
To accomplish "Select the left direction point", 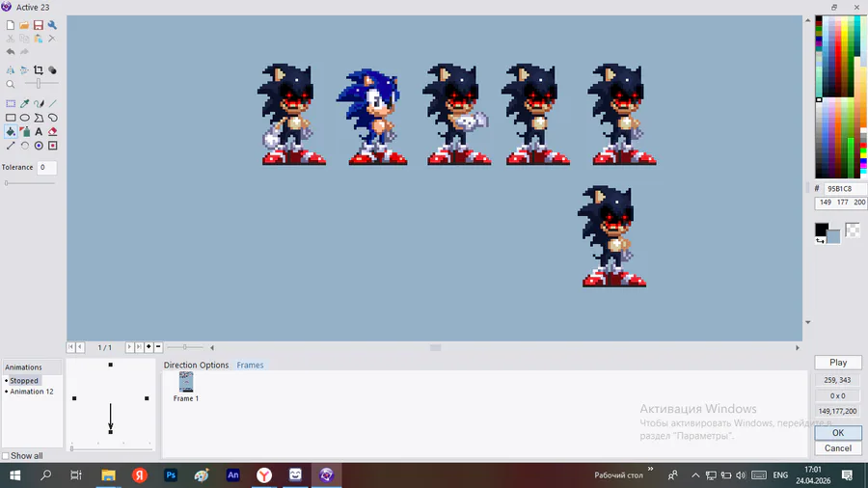I will pyautogui.click(x=74, y=398).
